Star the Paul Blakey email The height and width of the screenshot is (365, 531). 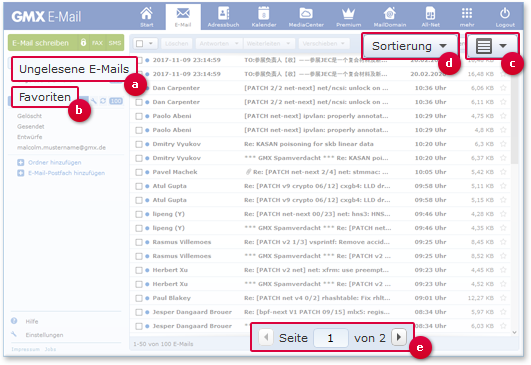pos(503,298)
